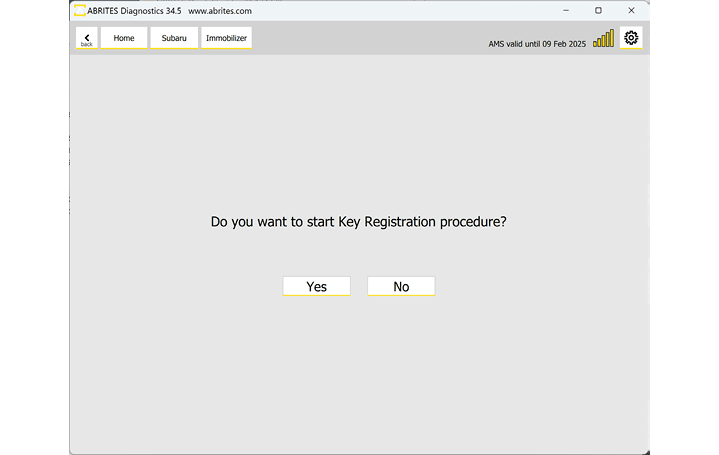Minimize the ABRITES Diagnostics window
The image size is (719, 455).
[565, 10]
